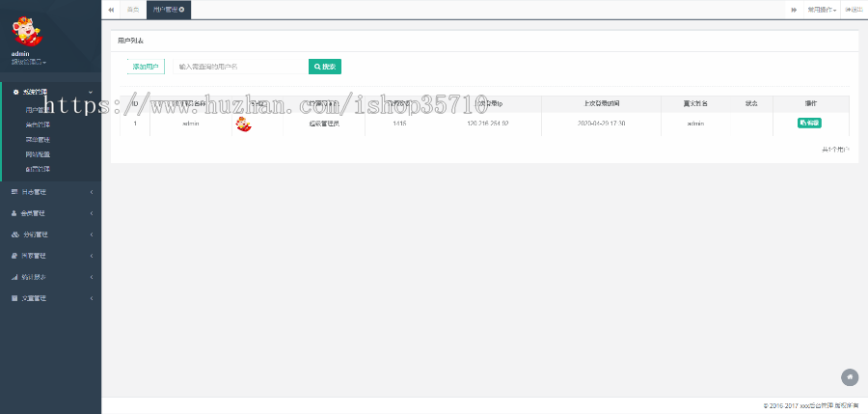Click the green 编辑 button in admin row
This screenshot has width=868, height=414.
click(x=809, y=123)
